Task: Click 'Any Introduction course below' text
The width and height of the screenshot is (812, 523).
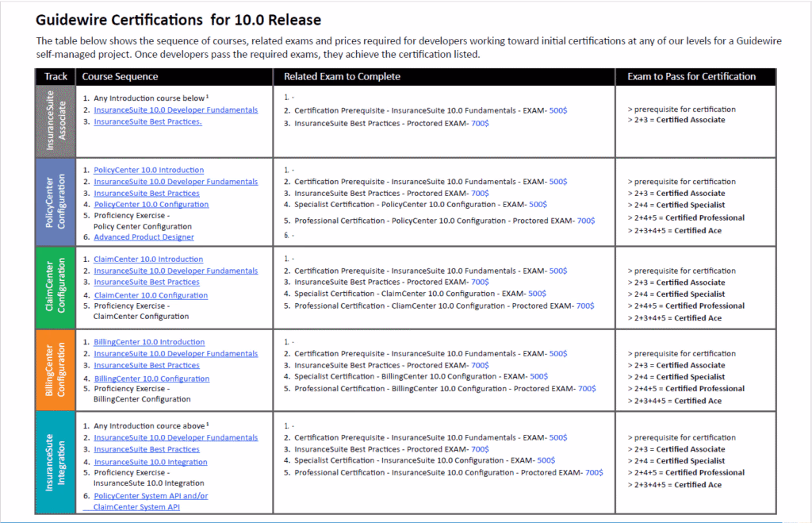Action: click(x=149, y=98)
